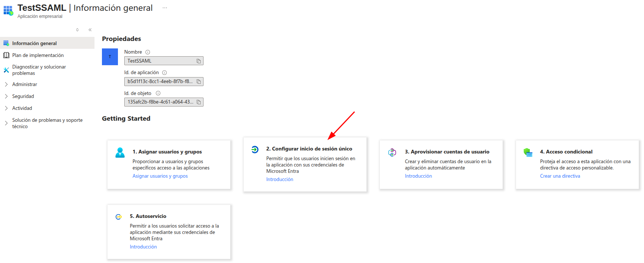The width and height of the screenshot is (644, 263).
Task: Click the Asignar usuarios y grupos link
Action: point(160,176)
